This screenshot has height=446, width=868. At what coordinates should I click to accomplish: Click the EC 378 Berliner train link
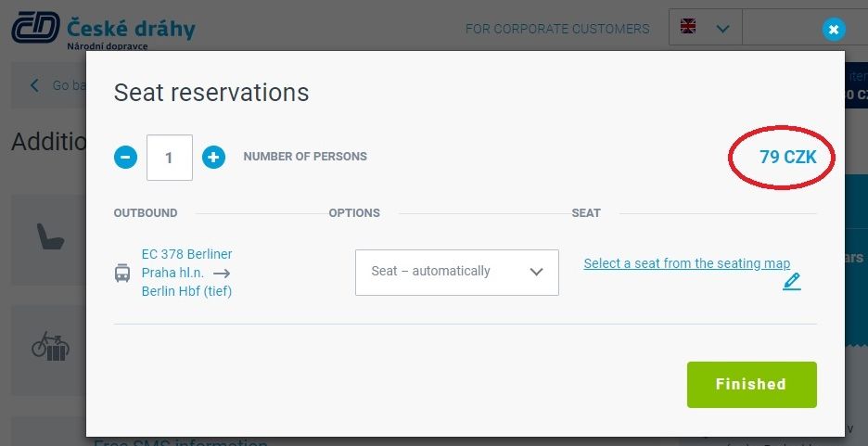[x=186, y=254]
